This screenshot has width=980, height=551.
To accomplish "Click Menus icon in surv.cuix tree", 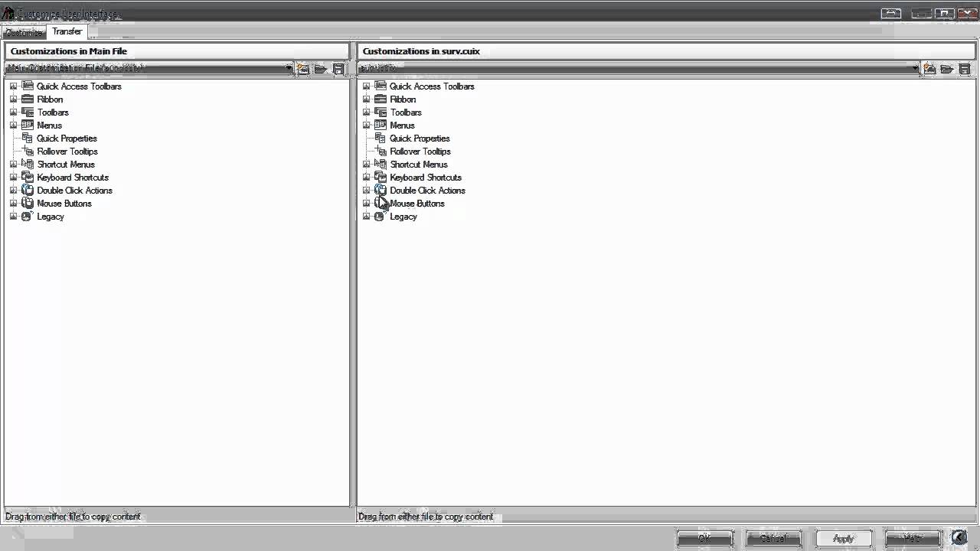I will click(381, 126).
